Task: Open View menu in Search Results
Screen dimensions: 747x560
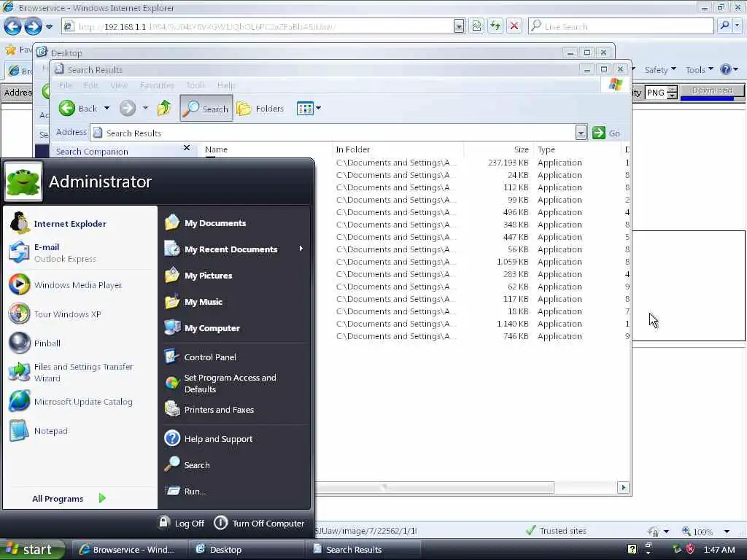Action: click(119, 85)
